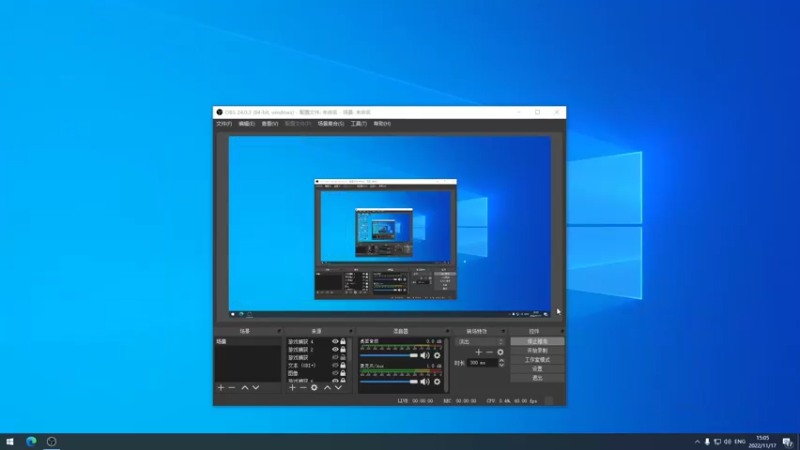
Task: Remove the selected scene with minus icon
Action: (x=232, y=388)
